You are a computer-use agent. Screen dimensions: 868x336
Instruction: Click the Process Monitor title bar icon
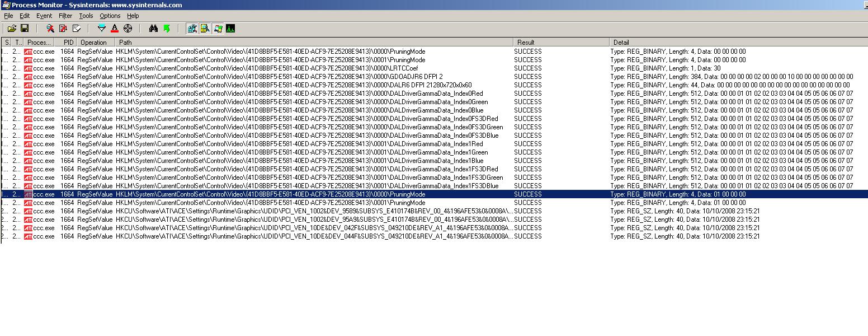click(6, 4)
